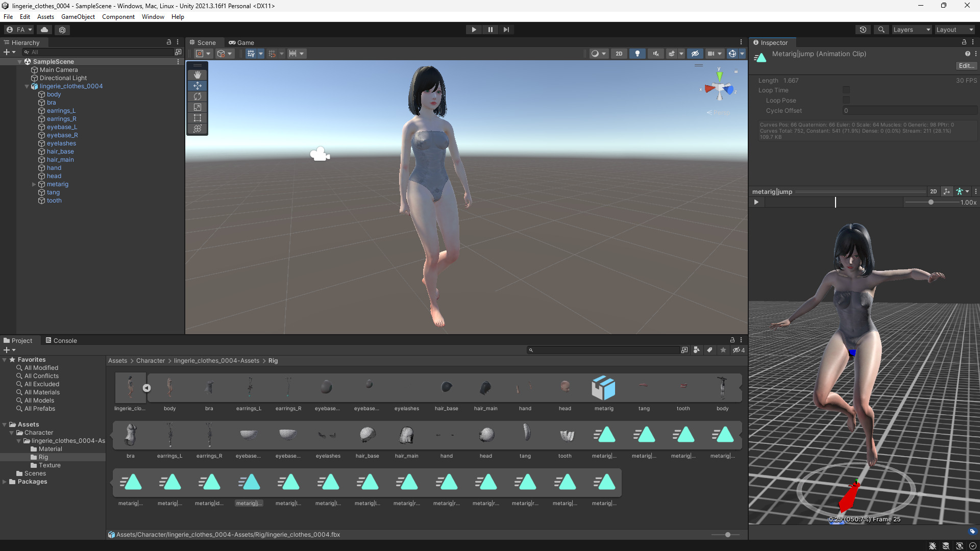Viewport: 980px width, 551px height.
Task: Open the Layers dropdown
Action: click(x=912, y=30)
